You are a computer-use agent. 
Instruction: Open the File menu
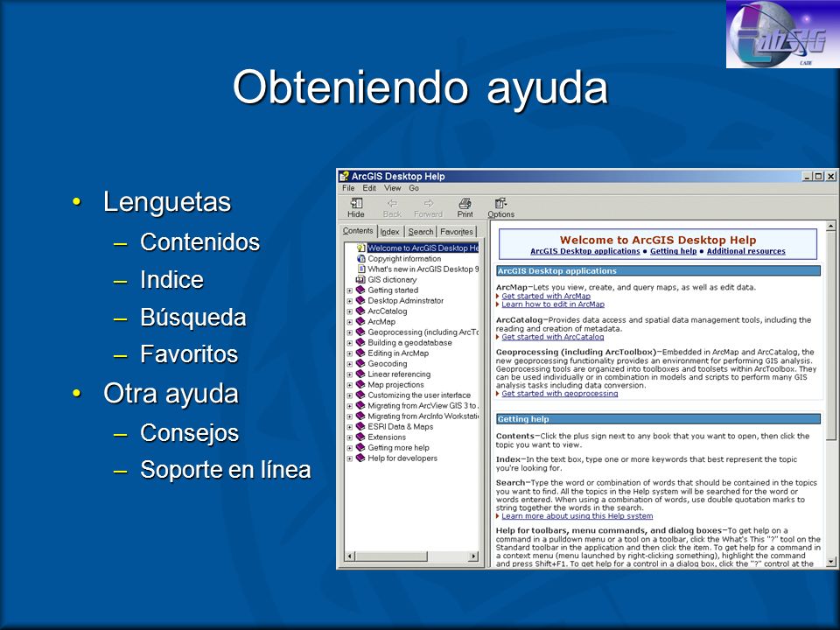point(348,188)
